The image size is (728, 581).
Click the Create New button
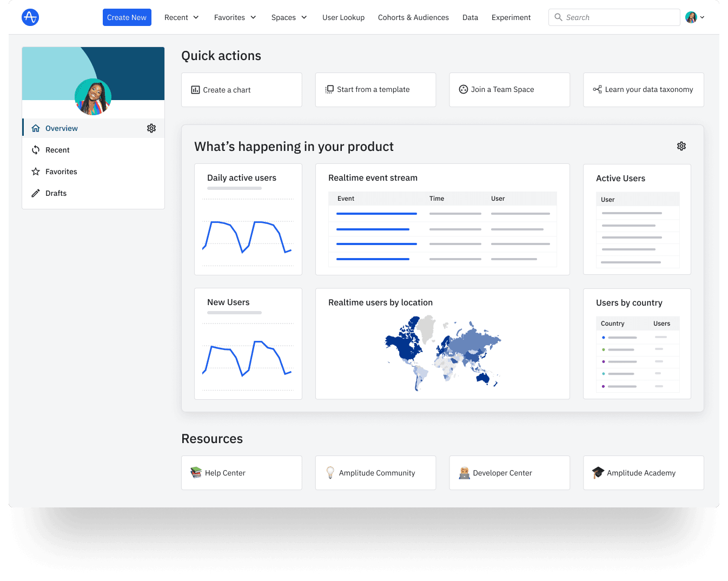tap(127, 17)
